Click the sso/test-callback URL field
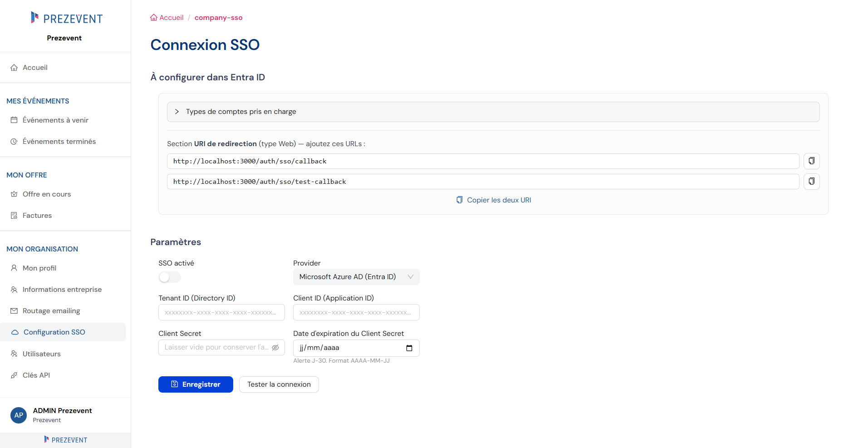 [483, 182]
